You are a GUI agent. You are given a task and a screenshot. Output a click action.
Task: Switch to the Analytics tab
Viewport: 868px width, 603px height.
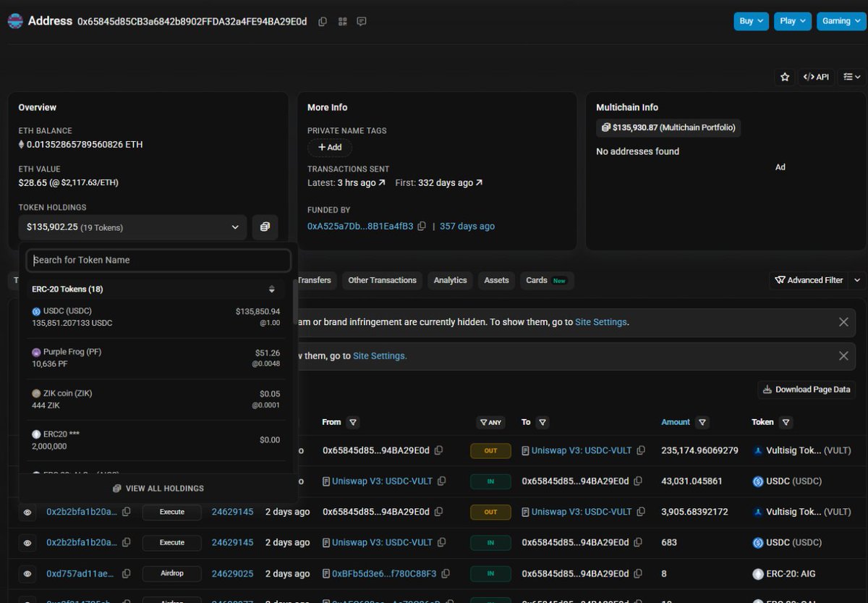(450, 280)
